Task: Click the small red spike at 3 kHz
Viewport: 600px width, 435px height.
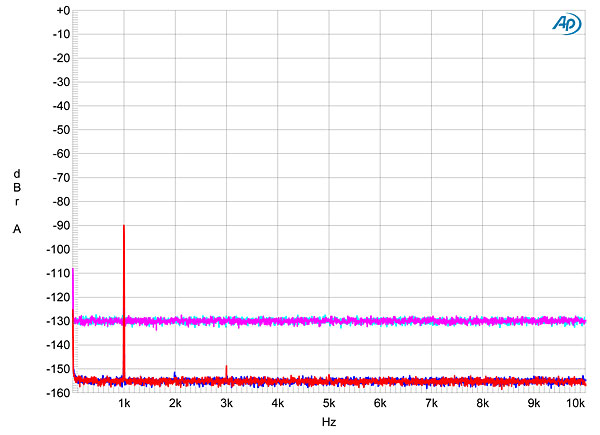Action: (x=227, y=369)
